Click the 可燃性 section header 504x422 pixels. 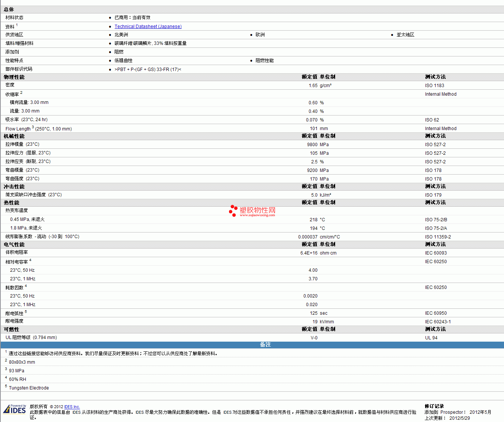[x=12, y=329]
